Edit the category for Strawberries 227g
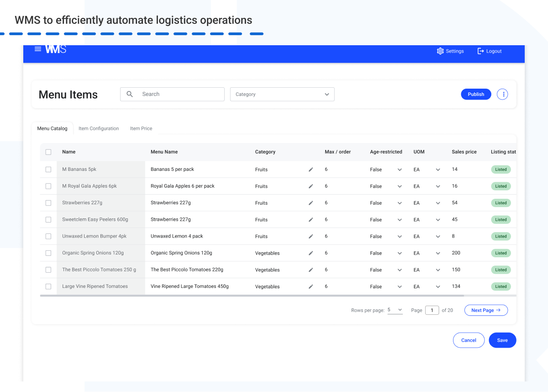Screen dimensions: 548x392 point(311,202)
